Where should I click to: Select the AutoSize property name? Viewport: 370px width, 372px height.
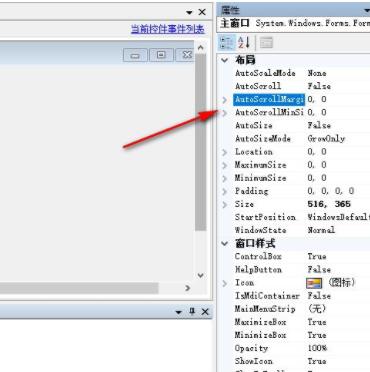pos(254,126)
